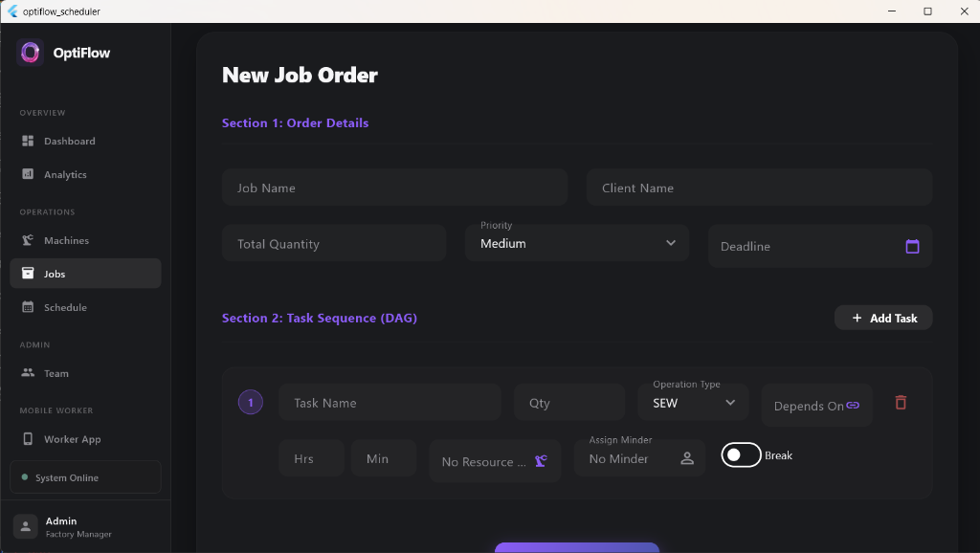Click the Worker App phone icon
This screenshot has height=553, width=980.
coord(28,438)
